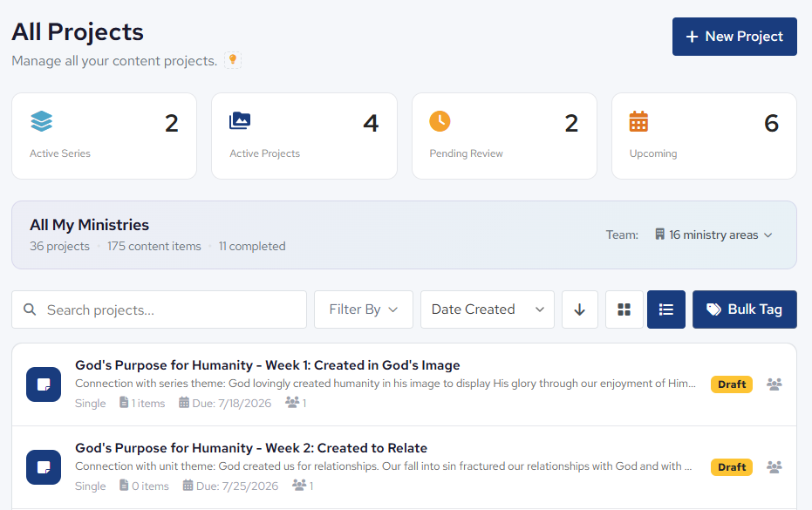Click the chevron after 16 ministry areas
812x510 pixels.
pyautogui.click(x=768, y=235)
